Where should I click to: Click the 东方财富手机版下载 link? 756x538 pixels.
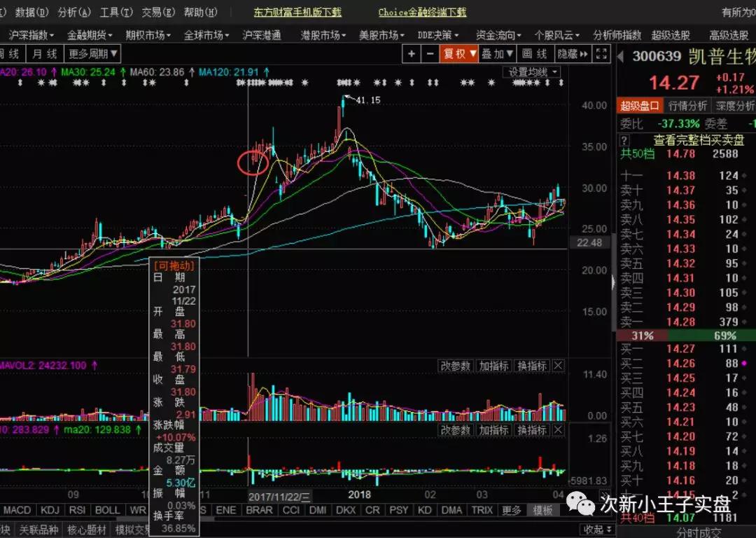point(297,12)
